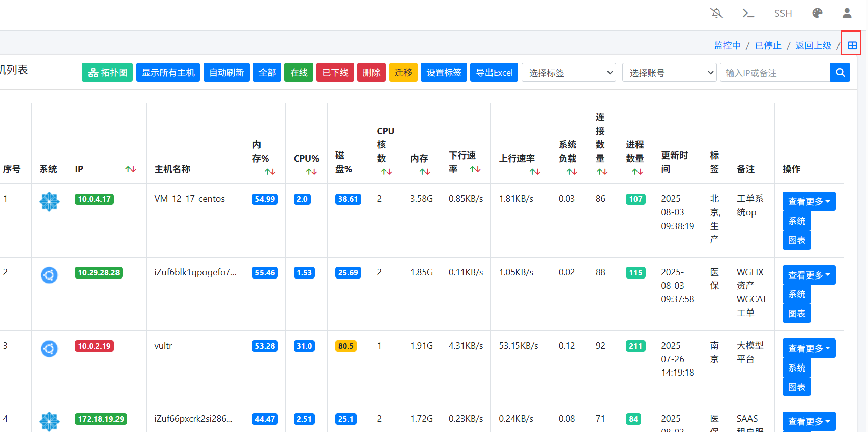Click the green IP badge 10.0.4.17
868x432 pixels.
point(94,199)
